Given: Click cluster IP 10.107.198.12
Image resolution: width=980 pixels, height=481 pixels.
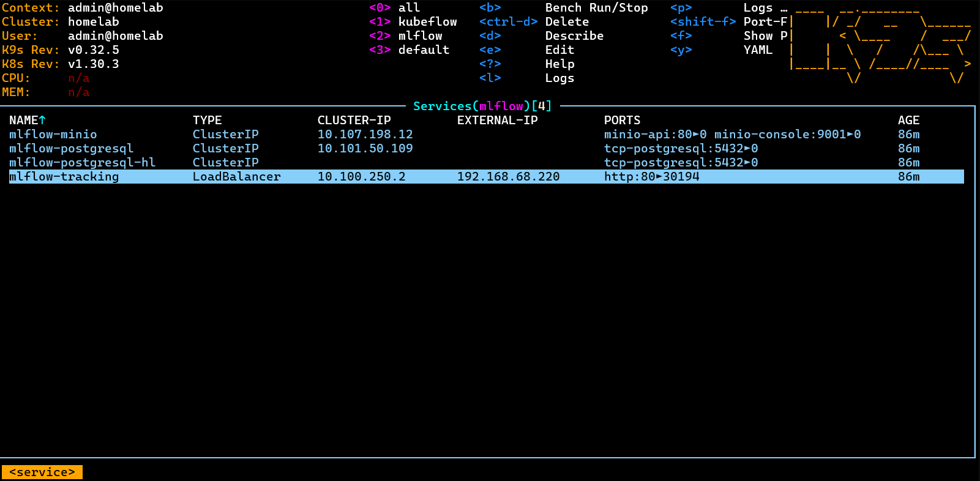Looking at the screenshot, I should 365,134.
